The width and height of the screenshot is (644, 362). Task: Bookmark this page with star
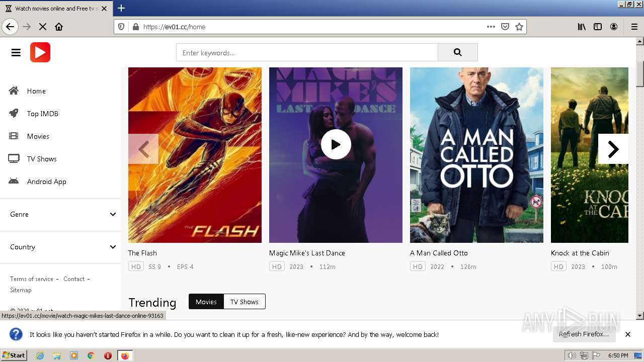coord(519,27)
